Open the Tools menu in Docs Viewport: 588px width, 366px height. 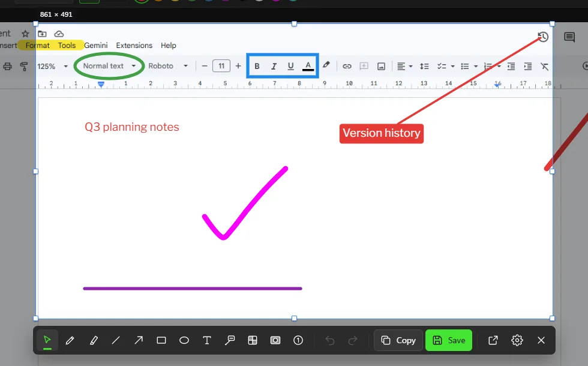(x=67, y=46)
